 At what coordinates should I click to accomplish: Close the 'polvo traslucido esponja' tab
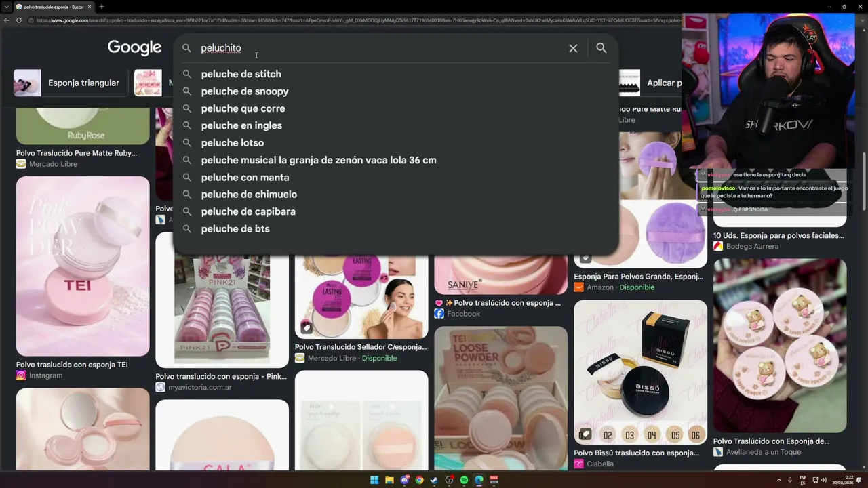[x=89, y=7]
